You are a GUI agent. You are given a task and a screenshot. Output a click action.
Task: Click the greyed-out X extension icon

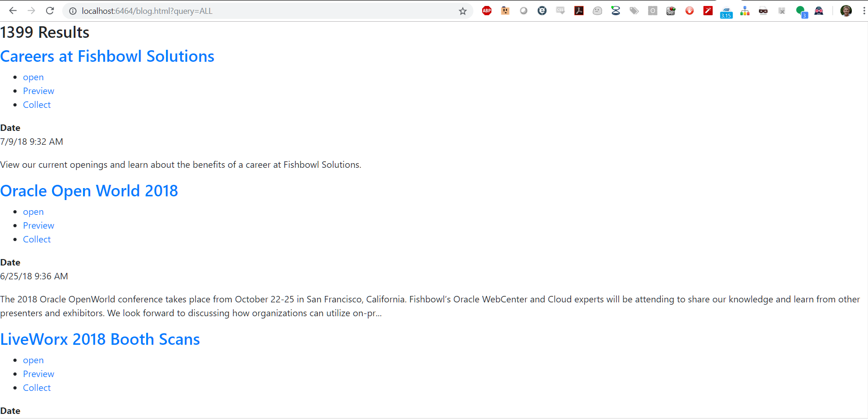[x=782, y=11]
